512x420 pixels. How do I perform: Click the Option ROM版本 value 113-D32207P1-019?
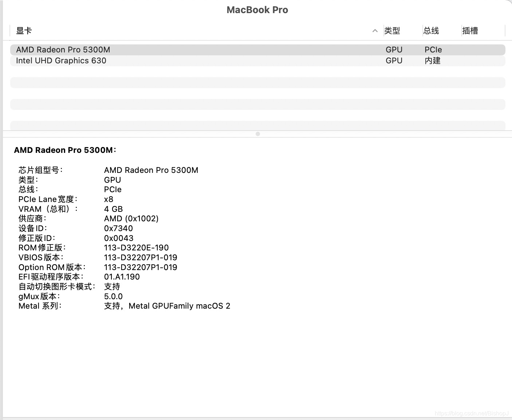click(x=141, y=267)
